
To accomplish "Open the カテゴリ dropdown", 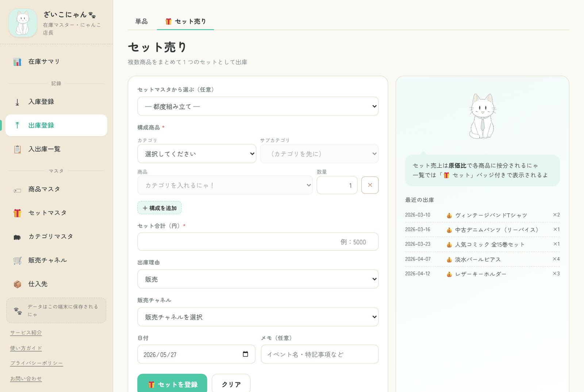I will pyautogui.click(x=197, y=154).
